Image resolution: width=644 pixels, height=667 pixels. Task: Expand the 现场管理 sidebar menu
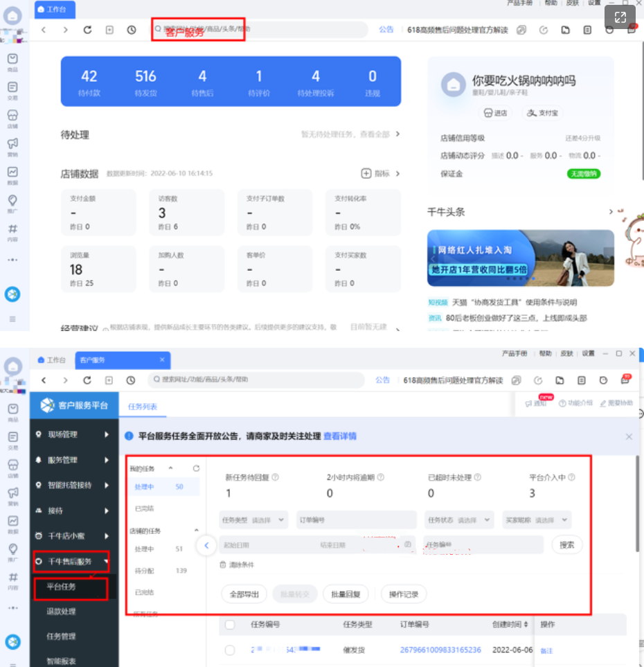click(x=73, y=434)
